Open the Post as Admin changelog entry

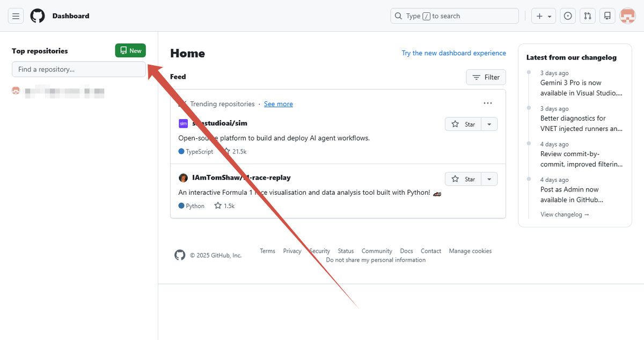click(x=572, y=195)
